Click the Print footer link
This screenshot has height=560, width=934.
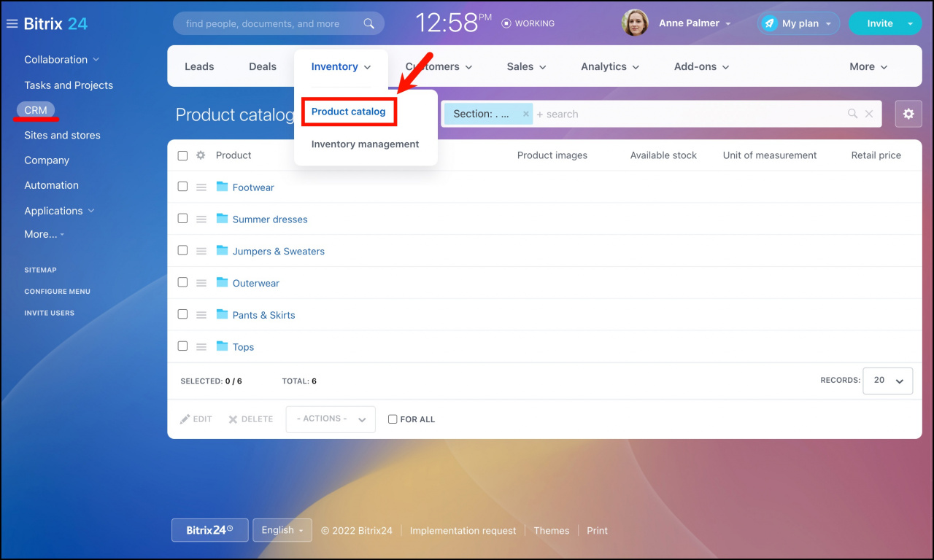pos(597,531)
